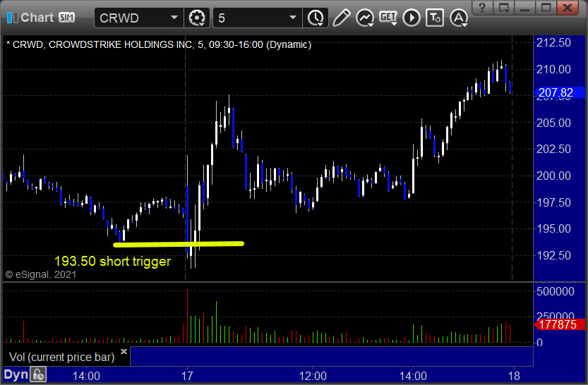
Task: Click the 212.50 price axis label
Action: point(554,42)
